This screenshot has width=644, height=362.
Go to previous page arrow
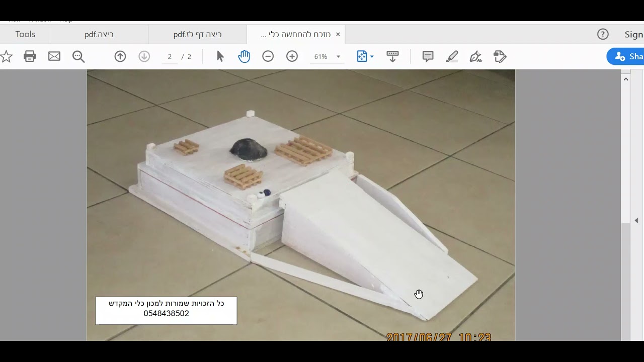pos(120,56)
